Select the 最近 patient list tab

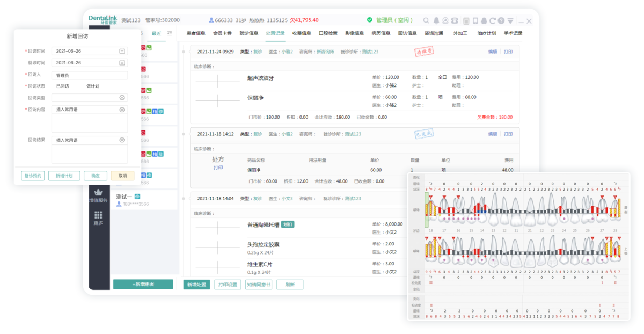tap(156, 33)
